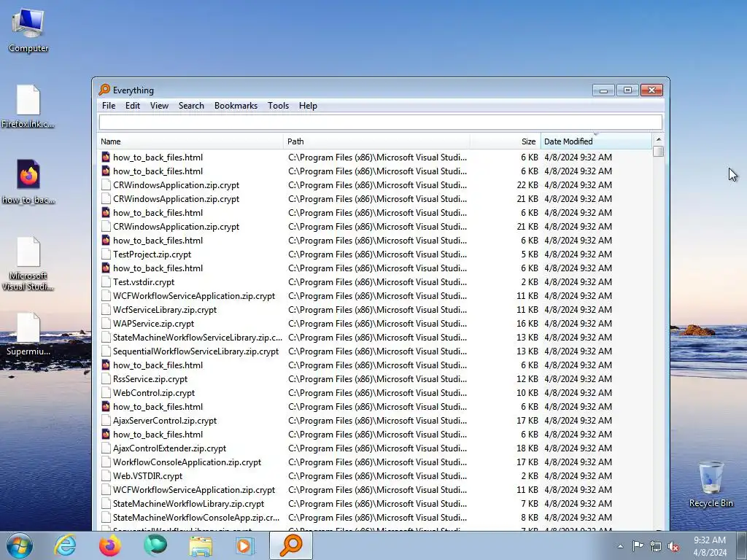Image resolution: width=747 pixels, height=560 pixels.
Task: Open the View menu
Action: coord(159,106)
